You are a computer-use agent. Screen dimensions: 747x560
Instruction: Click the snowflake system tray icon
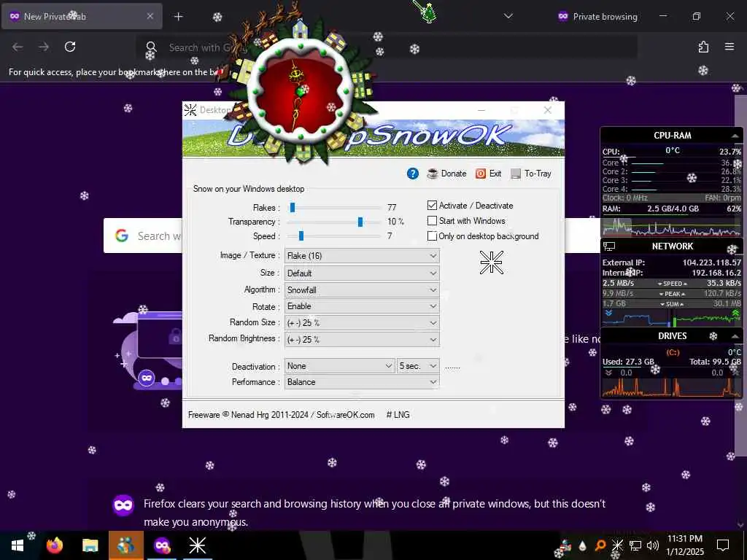(x=617, y=545)
